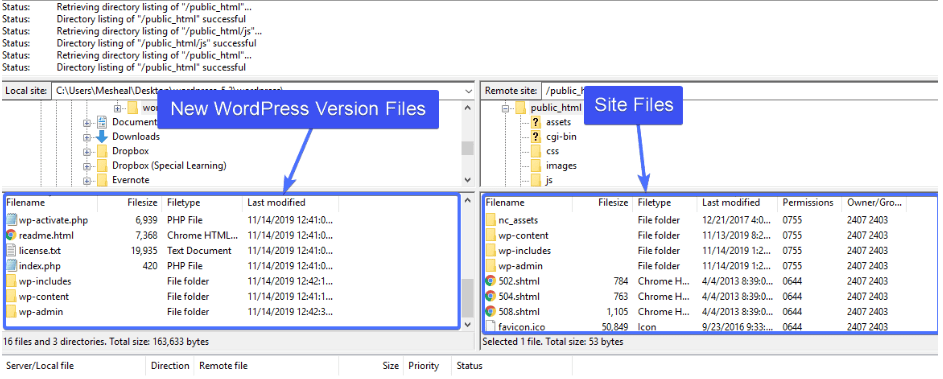Click the queue Priority column header
Viewport: 943px width, 379px height.
[423, 366]
